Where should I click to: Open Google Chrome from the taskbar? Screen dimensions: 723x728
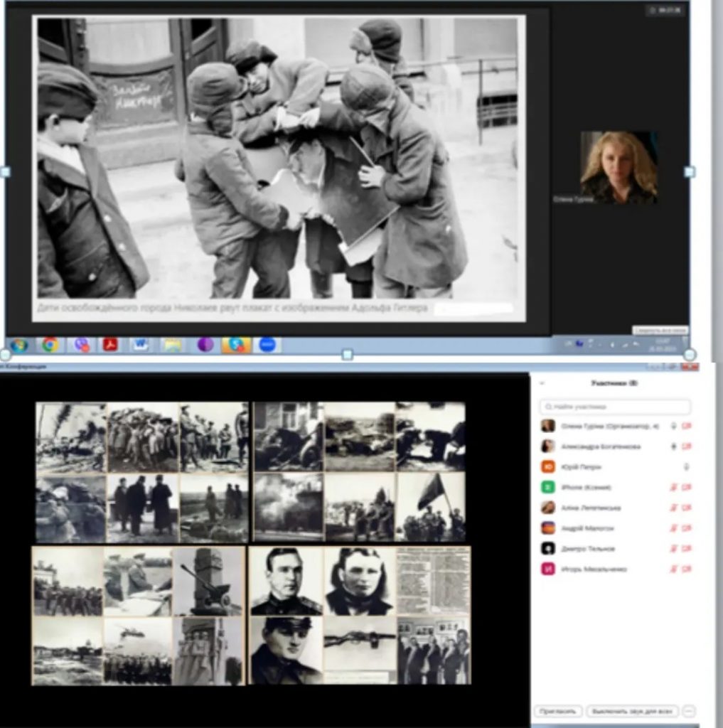(x=50, y=345)
